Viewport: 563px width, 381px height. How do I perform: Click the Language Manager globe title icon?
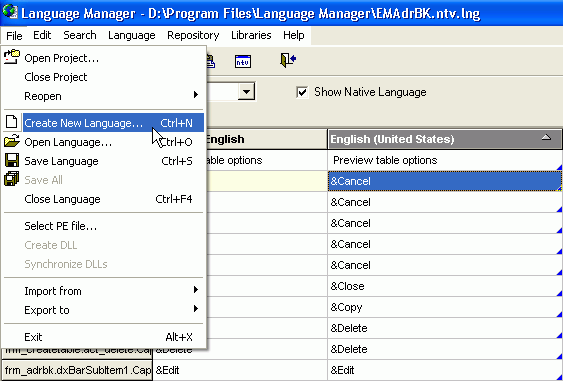(10, 12)
